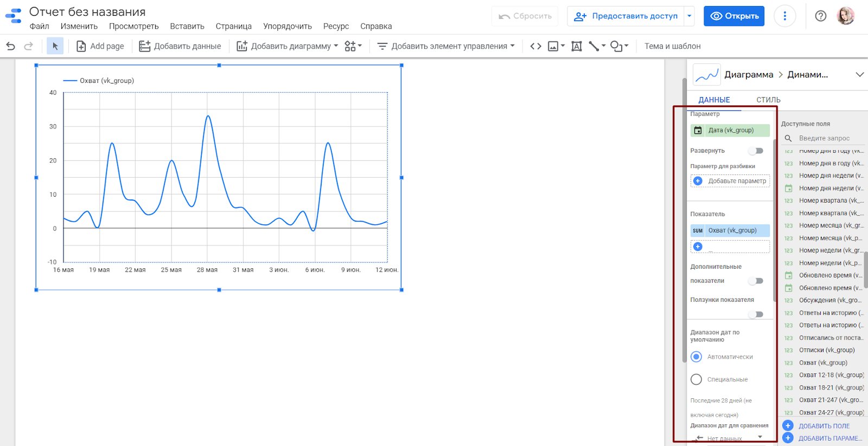Toggle the Ползунки показателя slider switch
The width and height of the screenshot is (868, 446).
(756, 314)
